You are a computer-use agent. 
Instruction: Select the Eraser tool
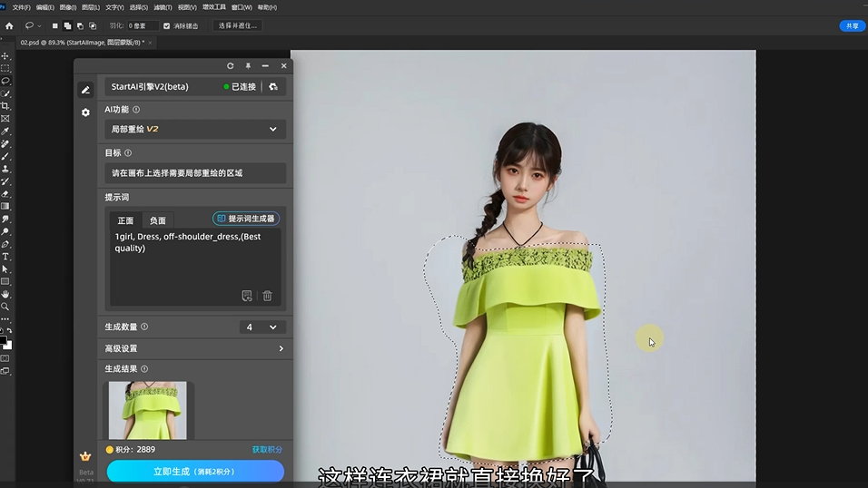5,194
